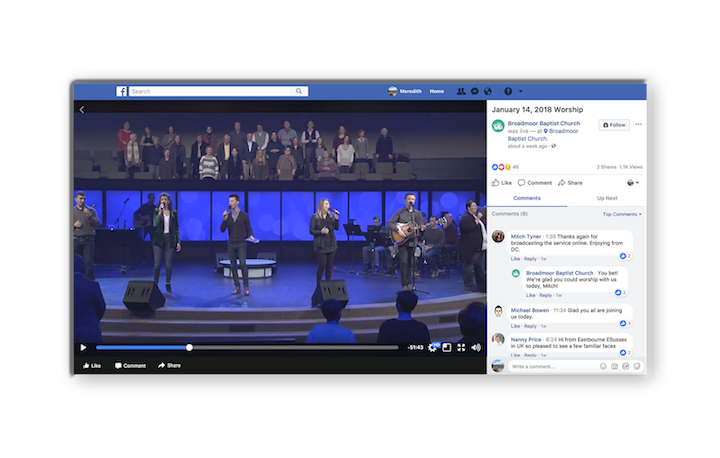Open post options three-dot menu
Screen dimensions: 720x458
pyautogui.click(x=639, y=125)
